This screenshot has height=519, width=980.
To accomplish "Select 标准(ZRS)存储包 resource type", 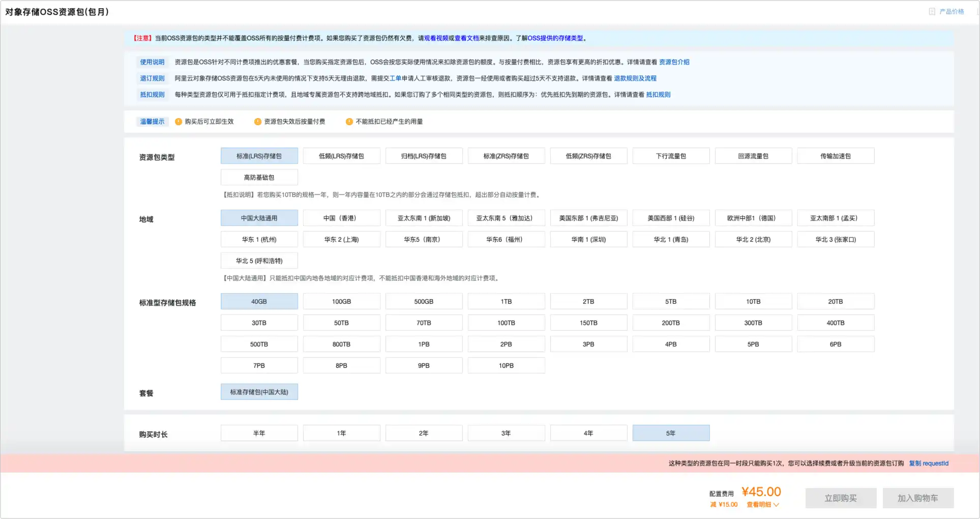I will [507, 156].
